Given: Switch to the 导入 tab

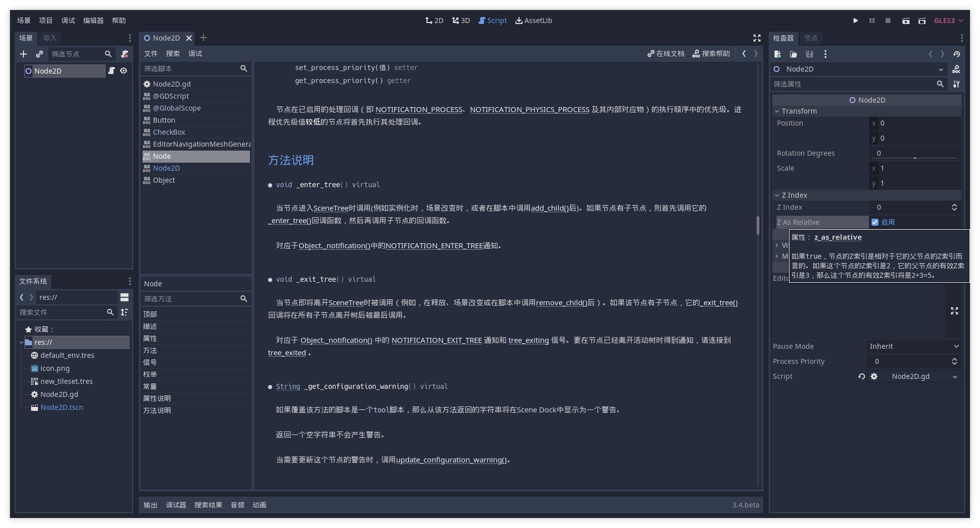Looking at the screenshot, I should (49, 38).
